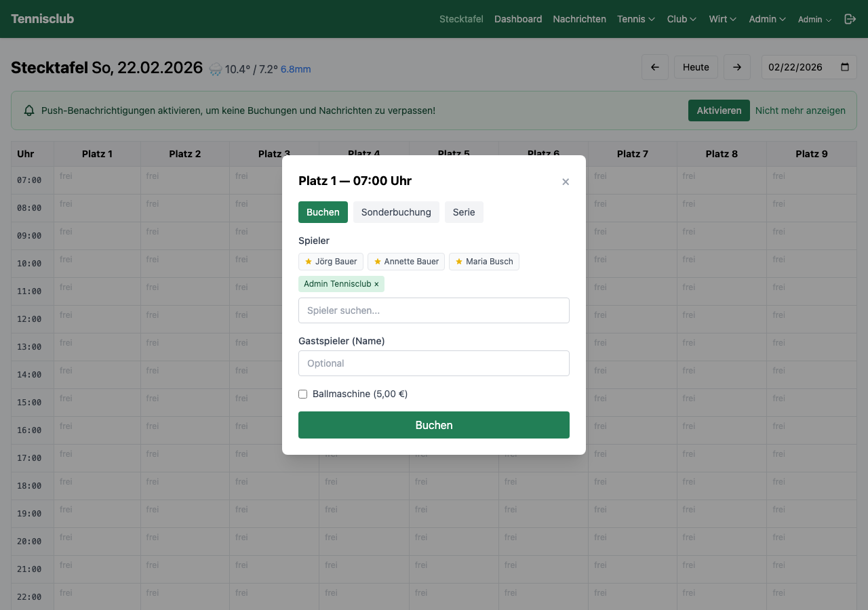Add favorite player Maria Busch
Image resolution: width=868 pixels, height=610 pixels.
[x=484, y=262]
